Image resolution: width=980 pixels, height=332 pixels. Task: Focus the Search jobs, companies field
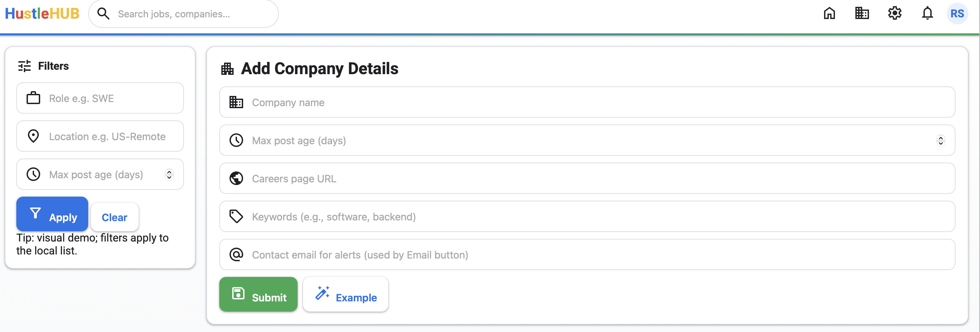coord(184,14)
